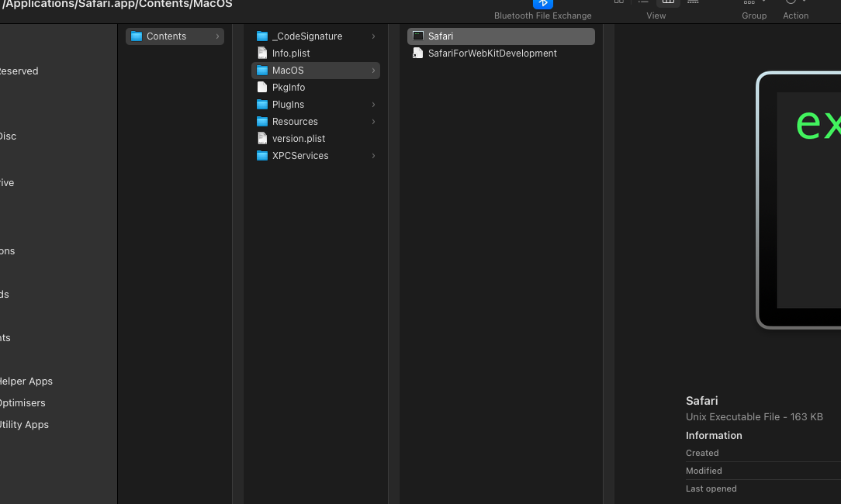Click the MacOS folder icon
Viewport: 841px width, 504px height.
[x=261, y=71]
